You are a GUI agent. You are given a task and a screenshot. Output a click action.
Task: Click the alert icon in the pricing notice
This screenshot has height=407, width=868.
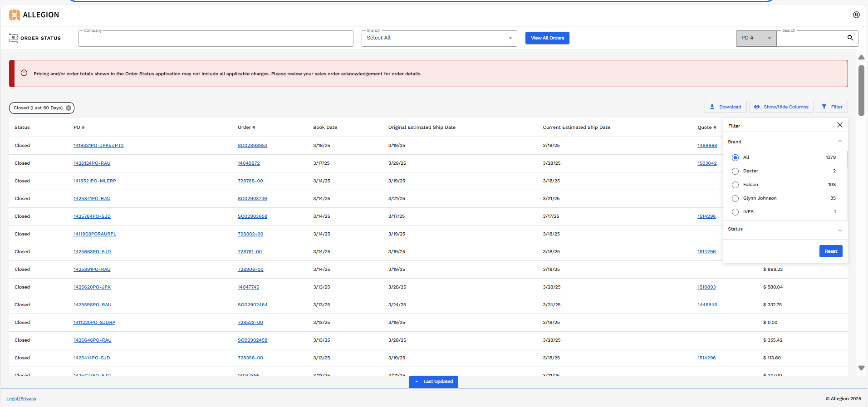click(24, 73)
